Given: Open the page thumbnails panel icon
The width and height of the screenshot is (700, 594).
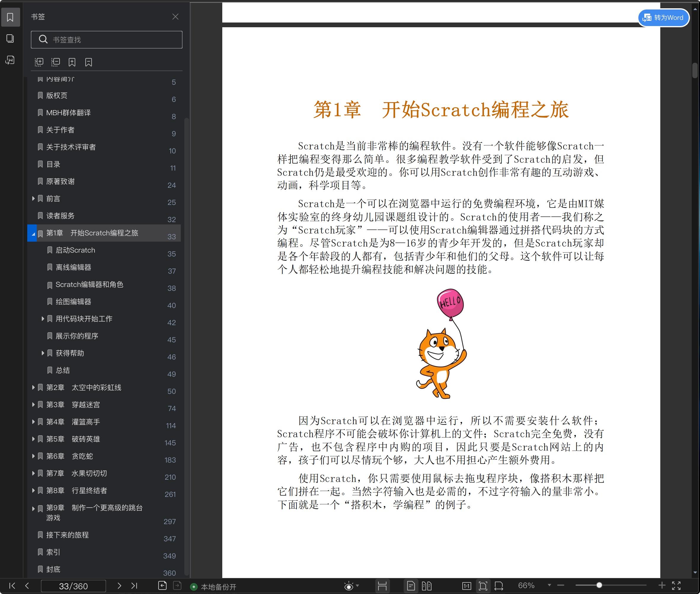Looking at the screenshot, I should point(10,39).
